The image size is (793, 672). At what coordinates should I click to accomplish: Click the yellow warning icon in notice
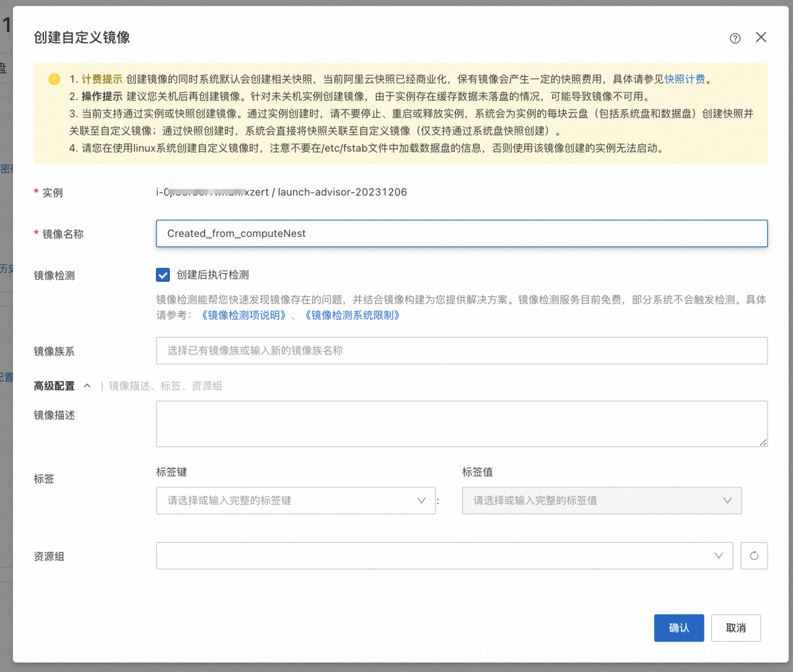55,79
